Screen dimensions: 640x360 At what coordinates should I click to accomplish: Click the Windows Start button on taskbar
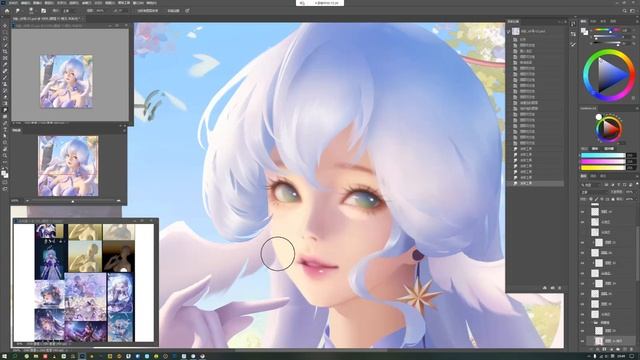[5, 356]
